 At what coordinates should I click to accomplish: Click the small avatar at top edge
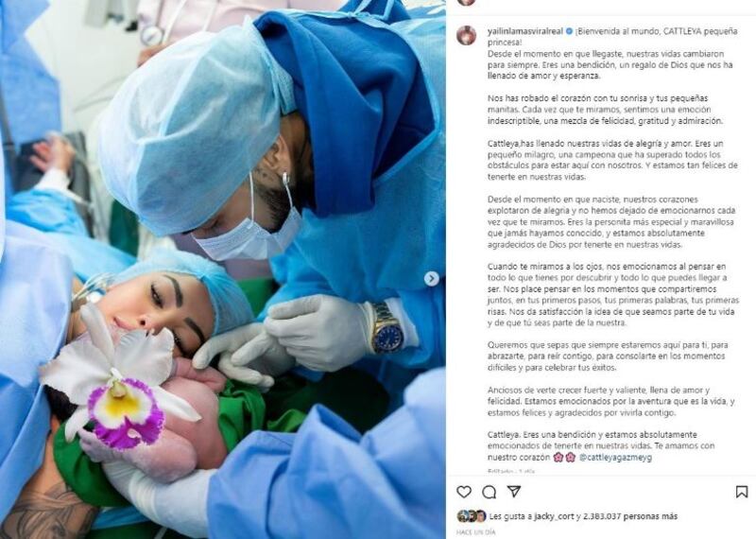[466, 2]
